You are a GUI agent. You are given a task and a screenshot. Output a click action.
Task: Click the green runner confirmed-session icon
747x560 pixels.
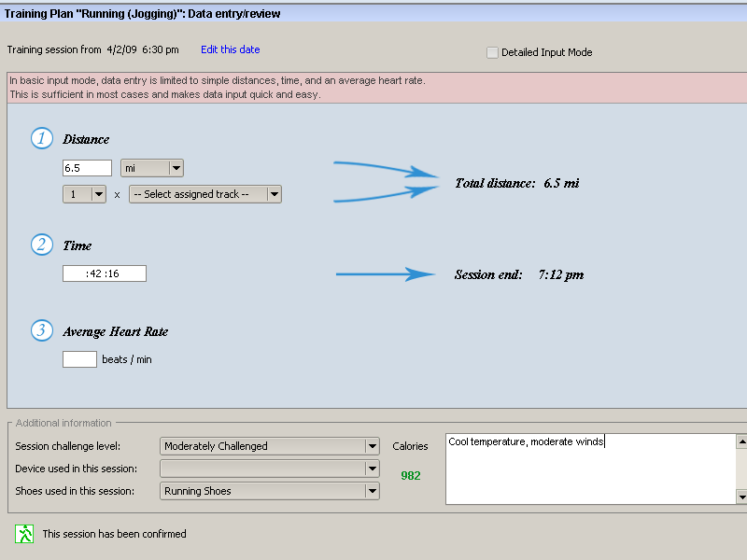pyautogui.click(x=24, y=534)
